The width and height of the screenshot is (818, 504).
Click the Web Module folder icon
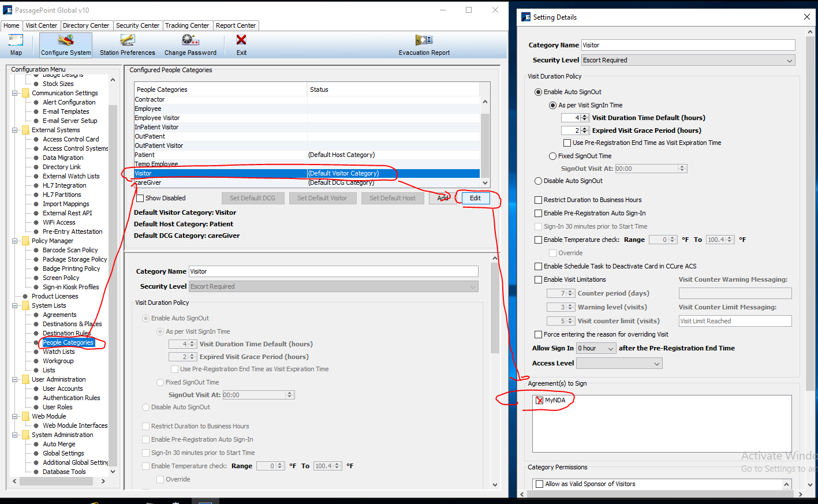point(26,416)
